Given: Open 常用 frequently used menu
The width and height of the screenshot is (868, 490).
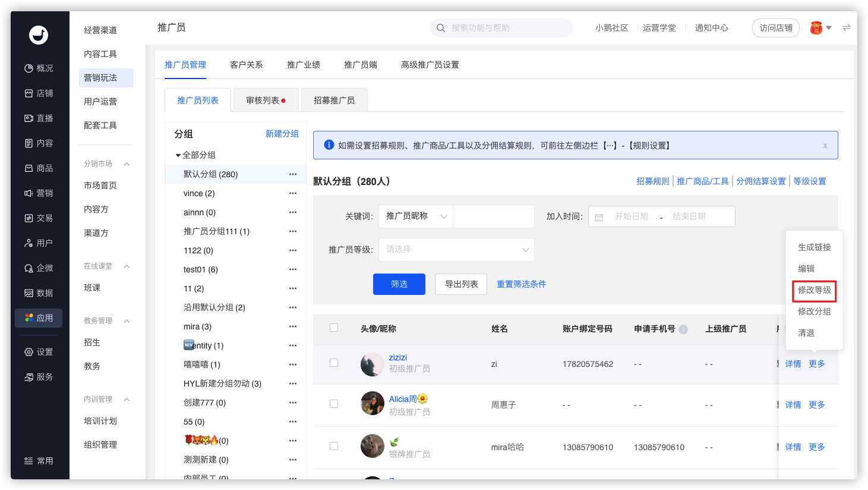Looking at the screenshot, I should click(x=39, y=461).
